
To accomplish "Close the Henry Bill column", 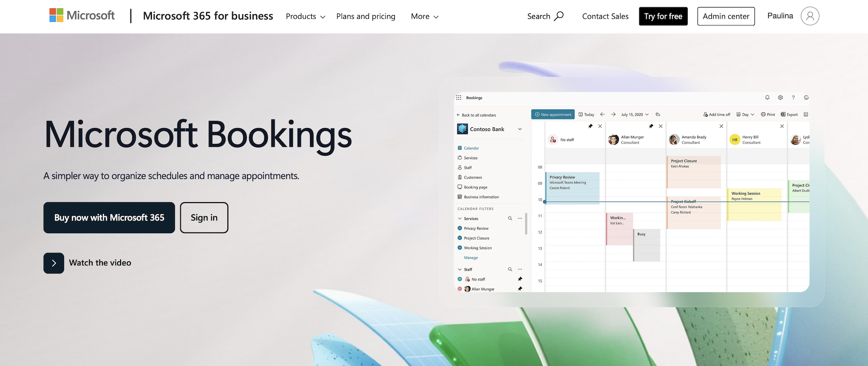I will click(782, 126).
